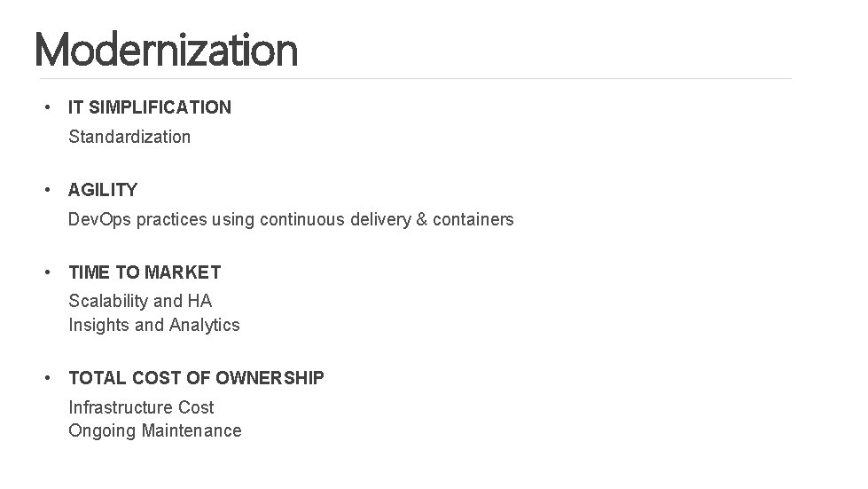Click the Infrastructure Cost line

tap(141, 407)
